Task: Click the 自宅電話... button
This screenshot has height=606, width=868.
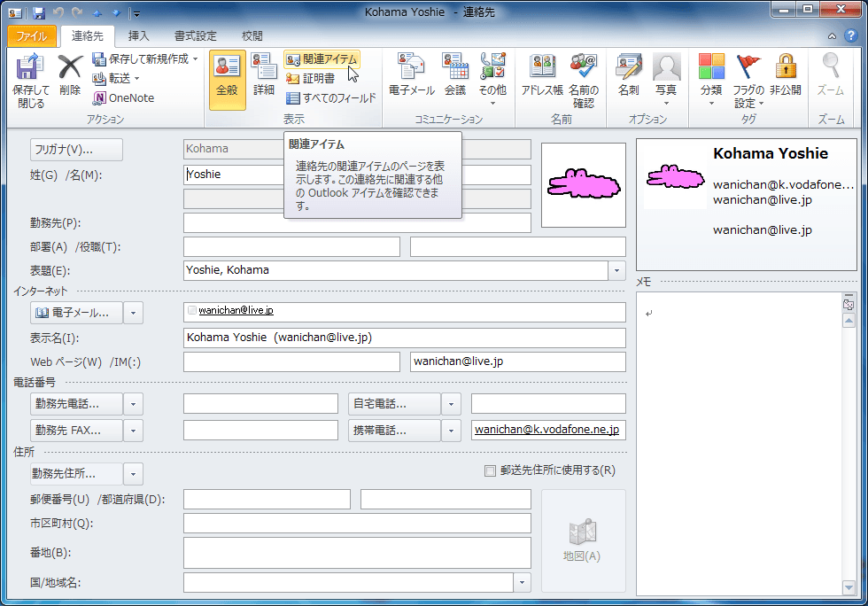Action: point(395,404)
